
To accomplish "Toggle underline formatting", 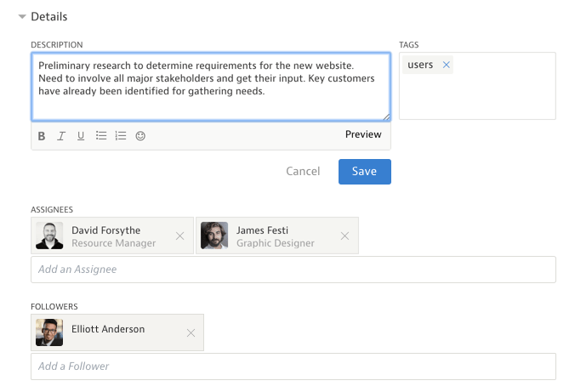I will pyautogui.click(x=81, y=136).
